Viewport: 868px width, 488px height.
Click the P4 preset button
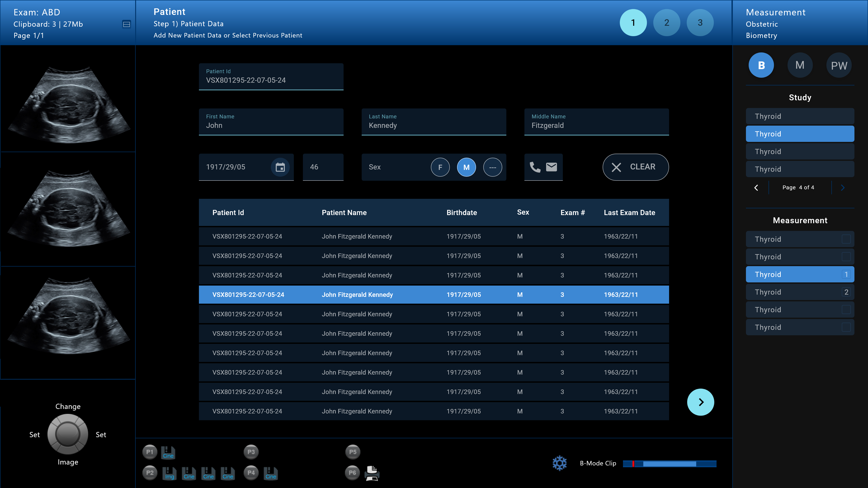coord(251,473)
